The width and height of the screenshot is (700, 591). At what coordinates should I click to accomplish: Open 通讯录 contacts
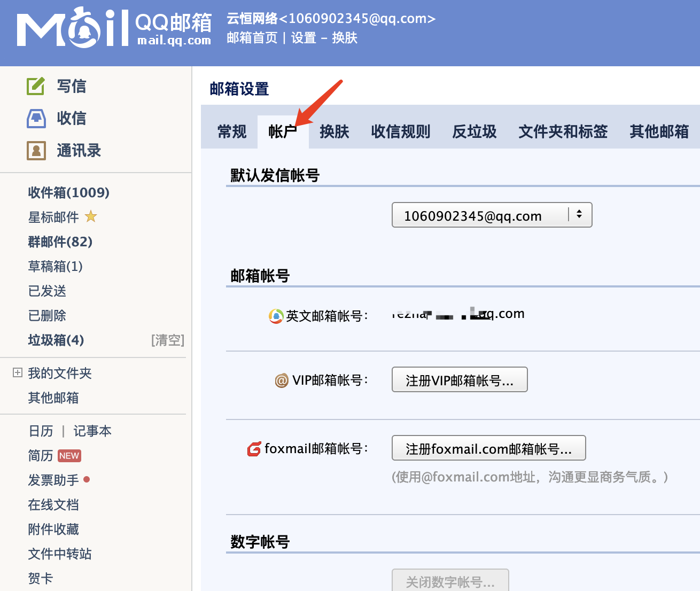pos(79,151)
